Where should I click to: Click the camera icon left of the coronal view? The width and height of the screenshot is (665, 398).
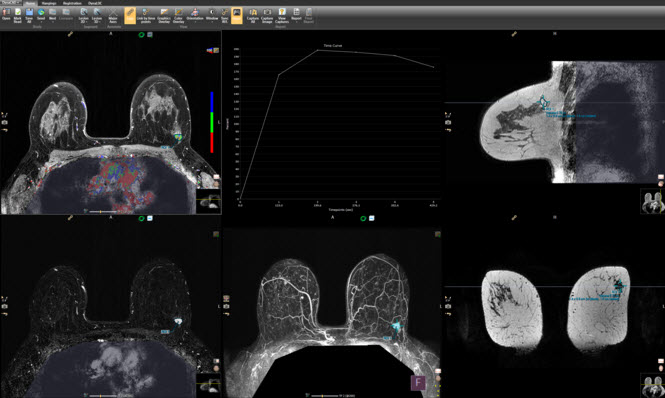click(448, 306)
